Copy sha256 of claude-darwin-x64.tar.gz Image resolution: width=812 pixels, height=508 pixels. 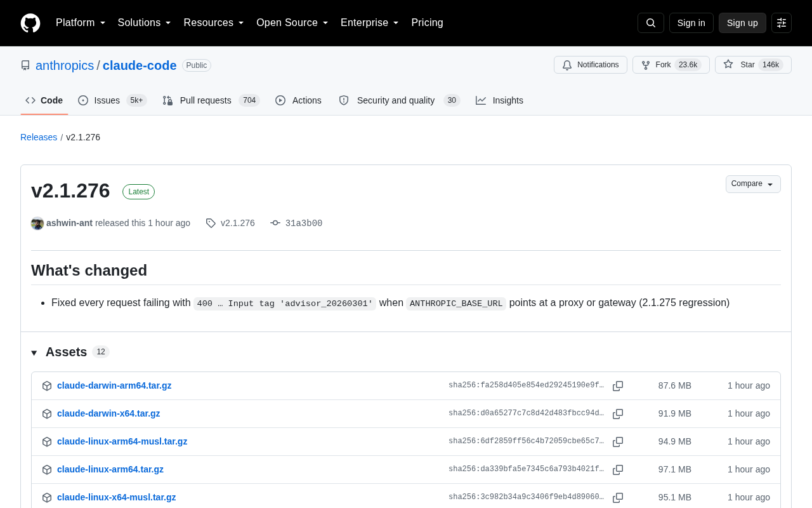coord(618,414)
